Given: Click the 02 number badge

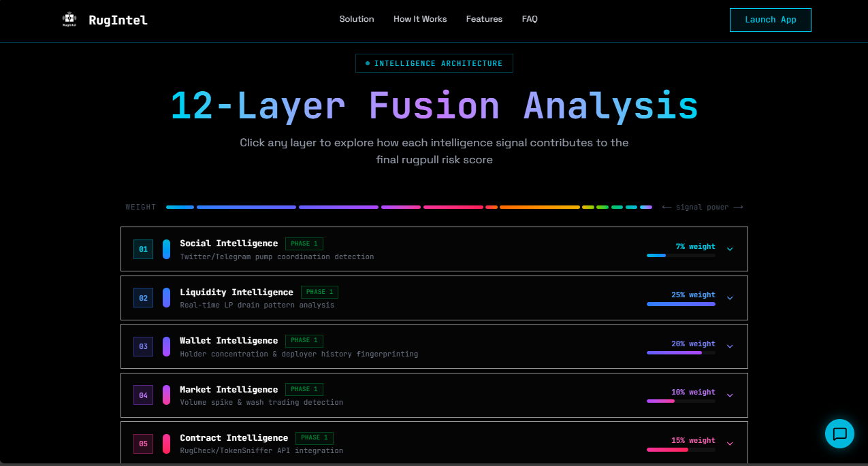Looking at the screenshot, I should coord(143,298).
